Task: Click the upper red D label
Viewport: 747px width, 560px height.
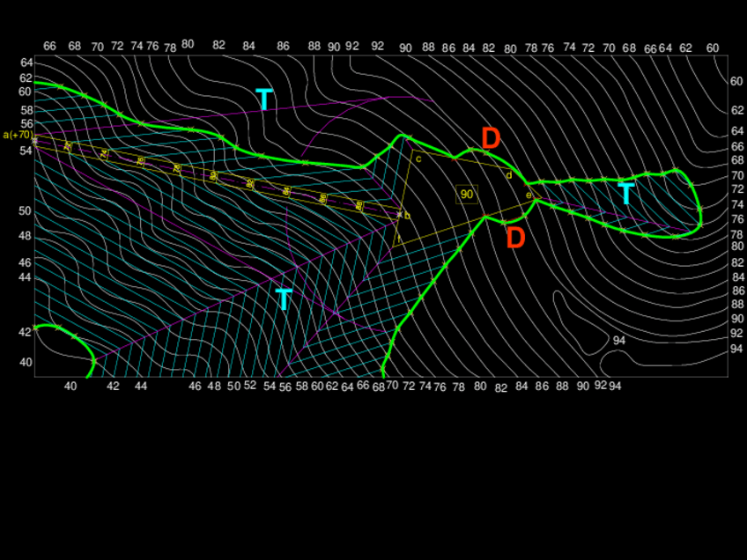Action: pos(491,138)
